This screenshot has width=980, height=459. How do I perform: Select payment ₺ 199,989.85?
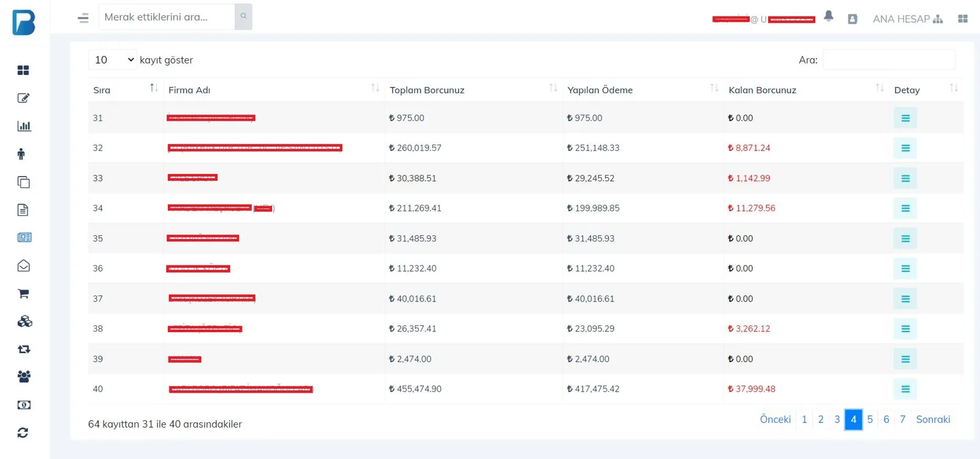[x=593, y=208]
